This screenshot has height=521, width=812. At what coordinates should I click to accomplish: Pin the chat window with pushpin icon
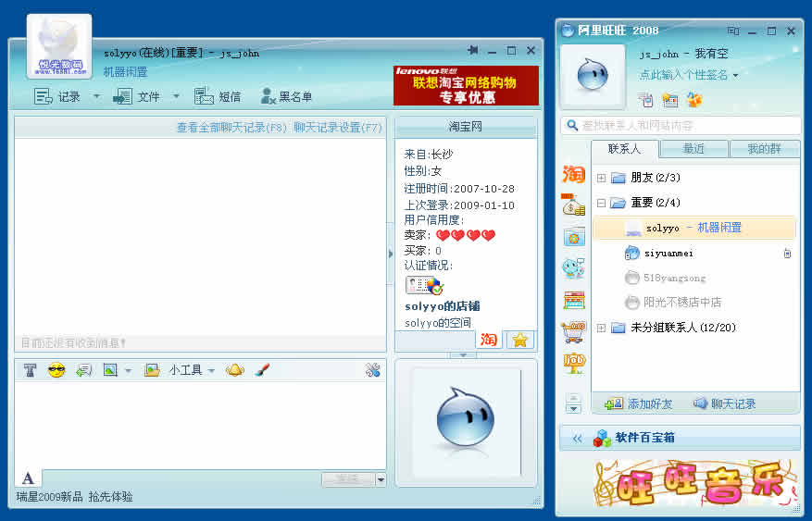click(x=473, y=51)
